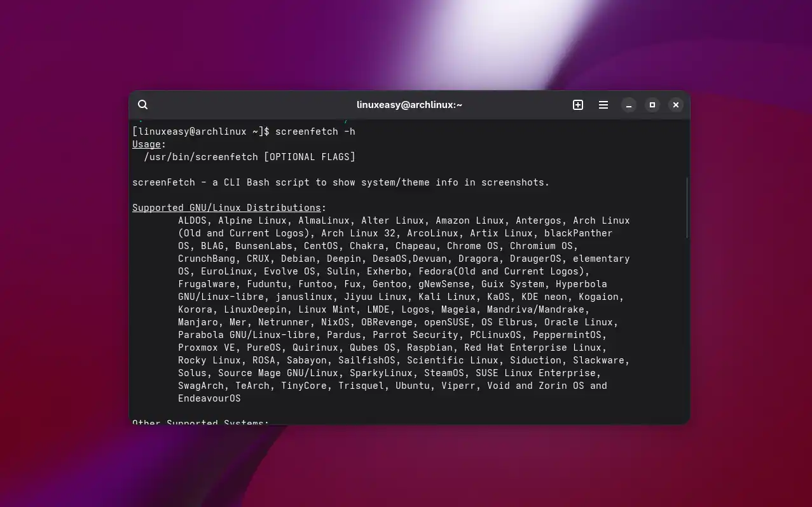Click 'Scientific Linux' in the list
The height and width of the screenshot is (507, 812).
click(x=453, y=360)
